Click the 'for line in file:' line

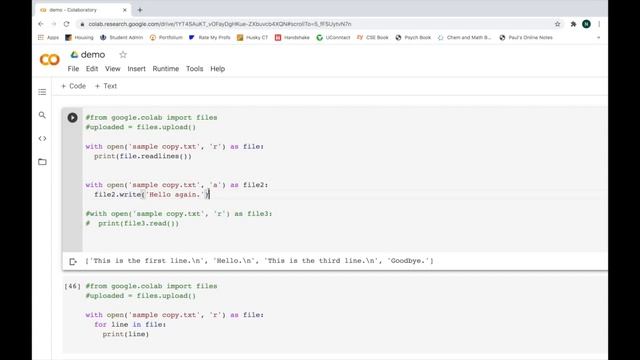point(130,324)
